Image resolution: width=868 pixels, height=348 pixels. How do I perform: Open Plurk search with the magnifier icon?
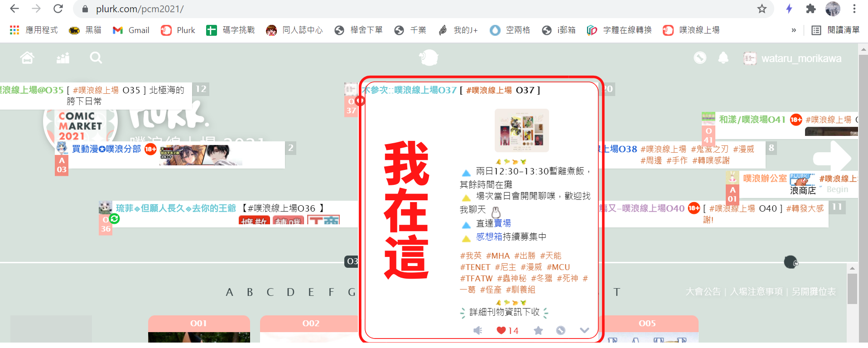click(x=96, y=58)
